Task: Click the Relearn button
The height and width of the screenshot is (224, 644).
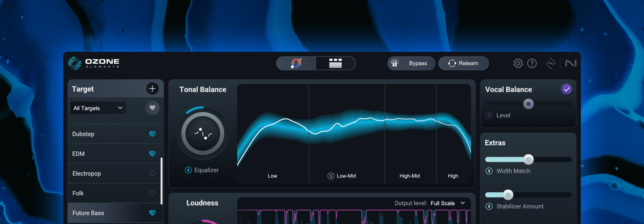Action: 463,63
